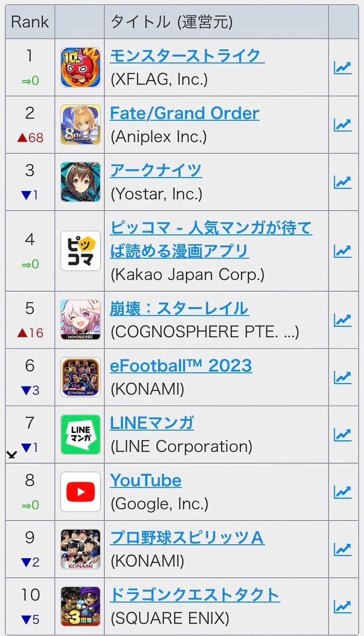The height and width of the screenshot is (636, 364).
Task: Select the Arknights app icon
Action: 80,182
